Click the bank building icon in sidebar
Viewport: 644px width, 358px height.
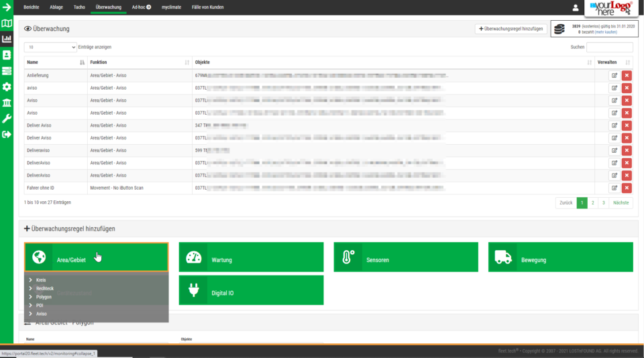pos(7,103)
